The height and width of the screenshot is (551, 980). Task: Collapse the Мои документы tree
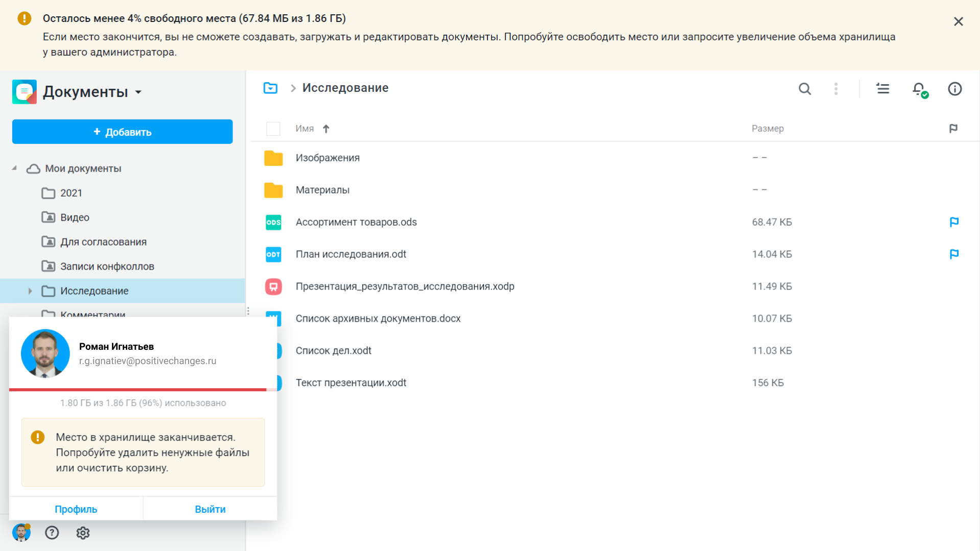[14, 168]
